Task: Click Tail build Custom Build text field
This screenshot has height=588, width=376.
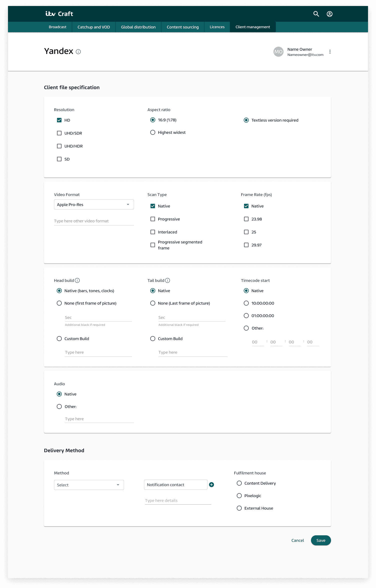Action: coord(193,352)
